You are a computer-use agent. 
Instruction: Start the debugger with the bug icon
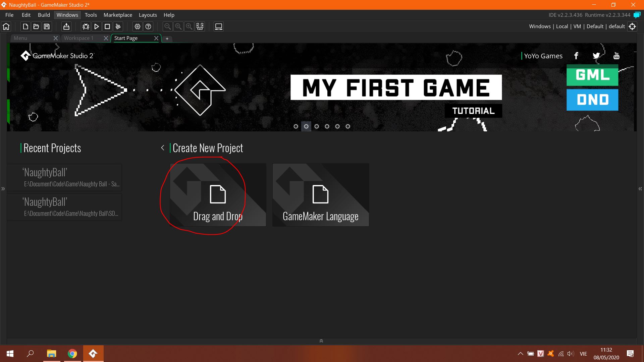pyautogui.click(x=86, y=26)
